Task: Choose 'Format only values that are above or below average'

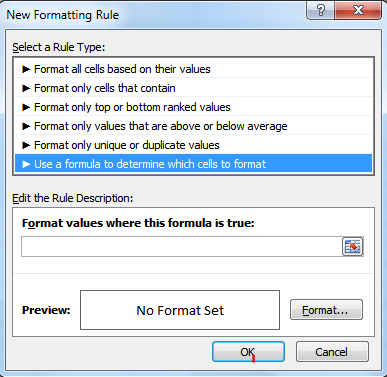Action: click(x=193, y=126)
